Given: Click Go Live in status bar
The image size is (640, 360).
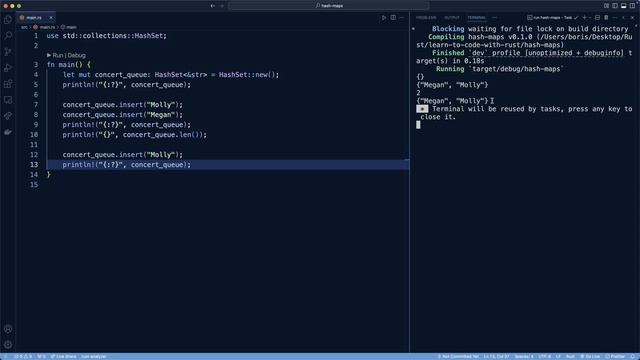Looking at the screenshot, I should (x=590, y=356).
